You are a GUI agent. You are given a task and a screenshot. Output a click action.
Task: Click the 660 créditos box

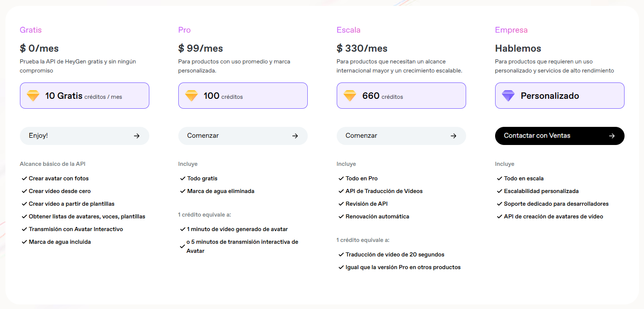click(401, 96)
